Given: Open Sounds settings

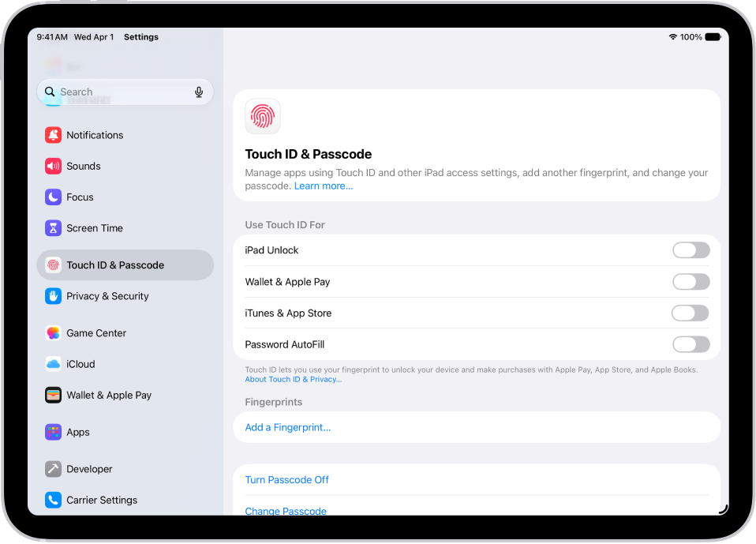Looking at the screenshot, I should 125,166.
